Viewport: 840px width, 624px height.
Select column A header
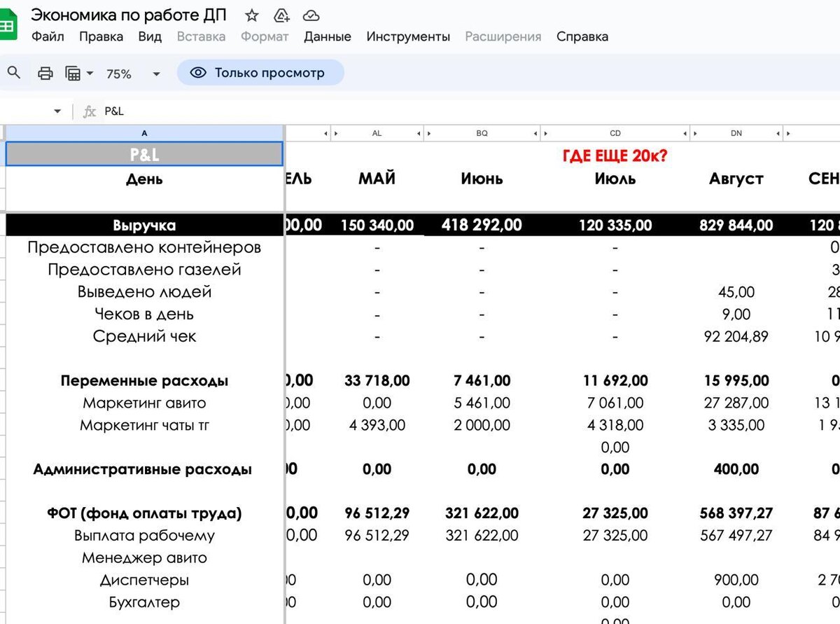144,133
